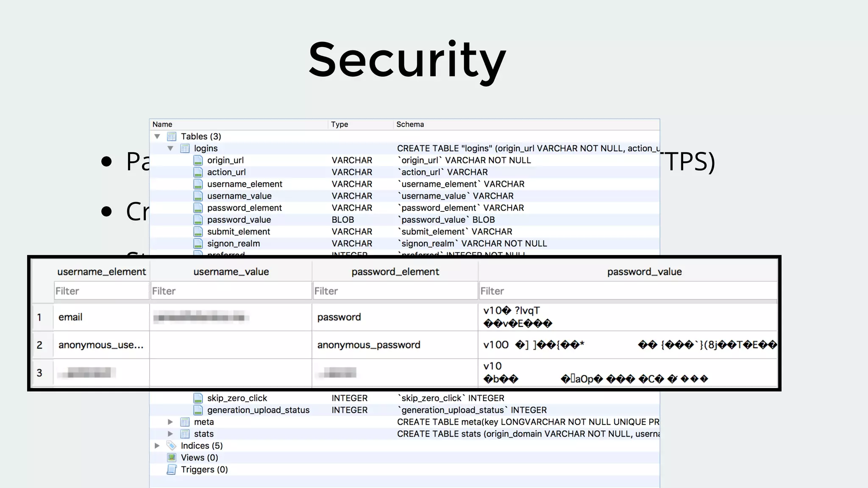Collapse the Tables (3) tree node
The height and width of the screenshot is (488, 868).
pos(157,136)
